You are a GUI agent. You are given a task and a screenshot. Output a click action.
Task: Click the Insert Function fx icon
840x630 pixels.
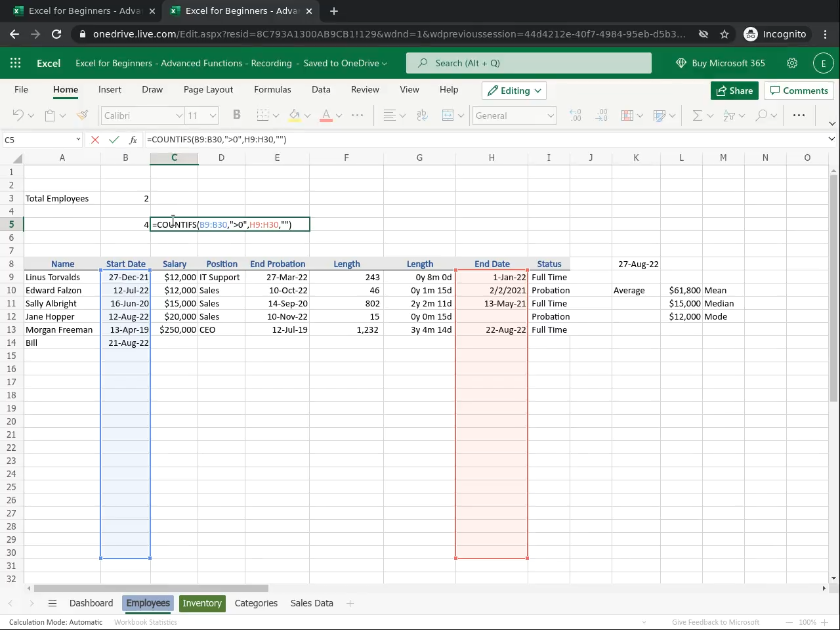click(x=133, y=140)
